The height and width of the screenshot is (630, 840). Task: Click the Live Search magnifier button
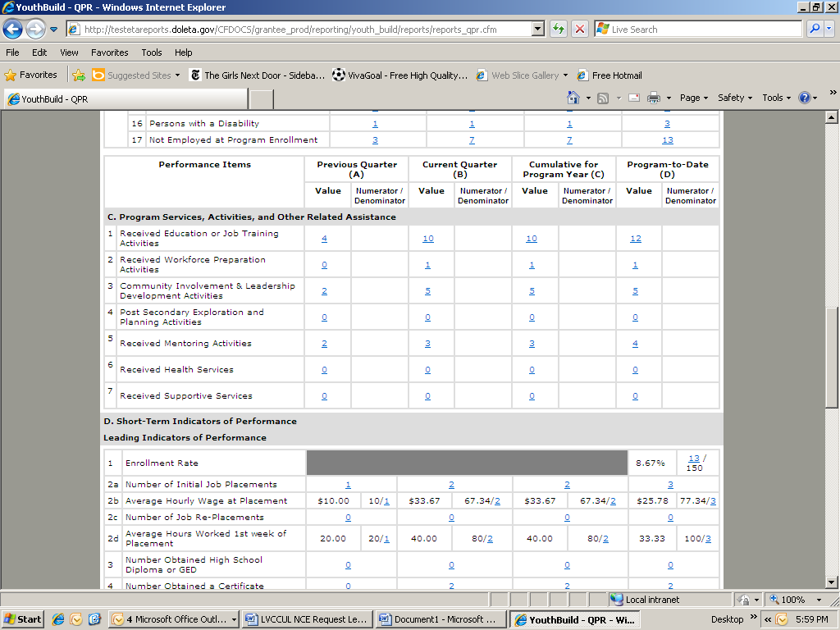815,29
